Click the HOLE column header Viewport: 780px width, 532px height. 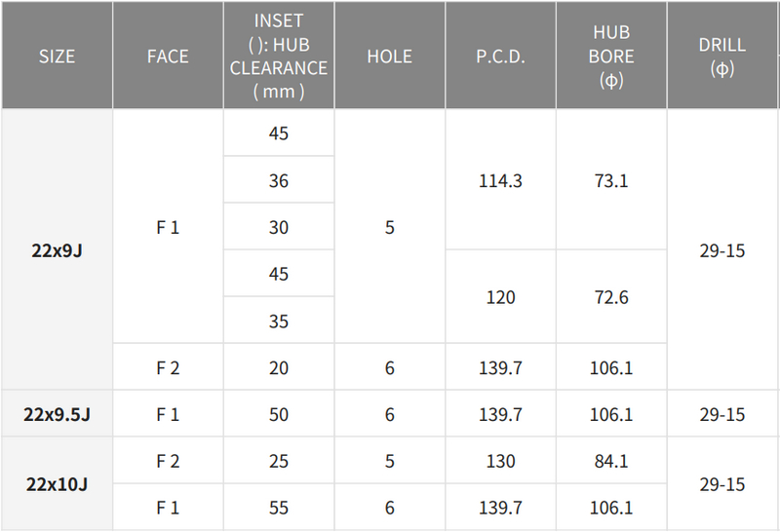pos(390,56)
